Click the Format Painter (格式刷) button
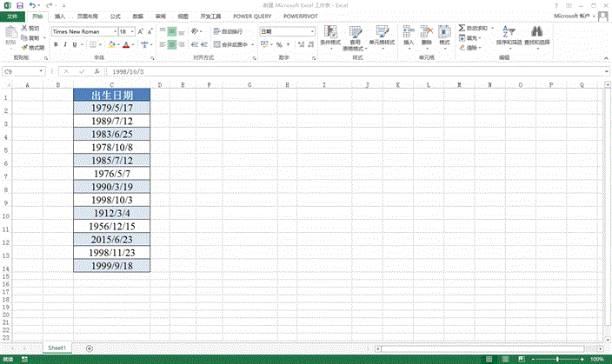This screenshot has height=364, width=612. 35,48
